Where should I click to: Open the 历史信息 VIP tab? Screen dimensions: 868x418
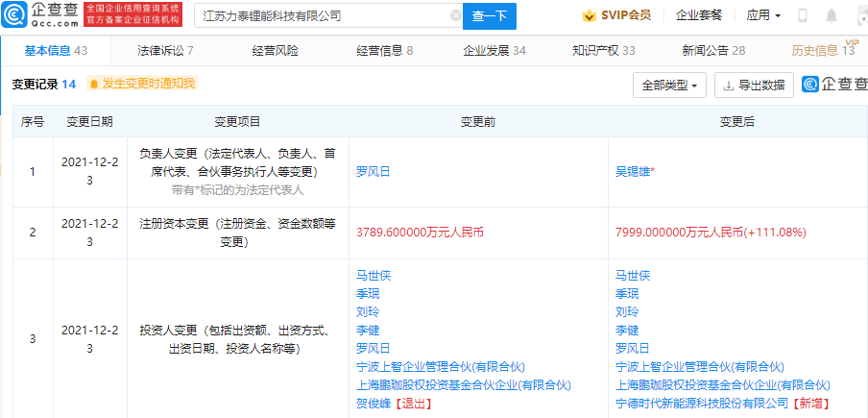click(823, 51)
